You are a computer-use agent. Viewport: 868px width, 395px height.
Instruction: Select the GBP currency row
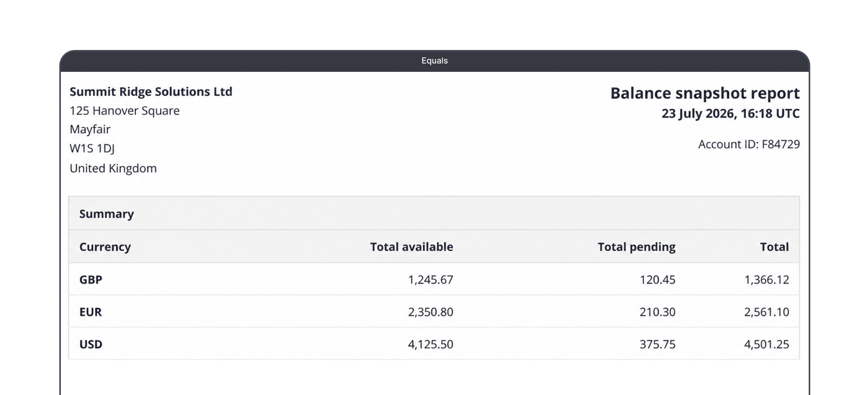[434, 279]
